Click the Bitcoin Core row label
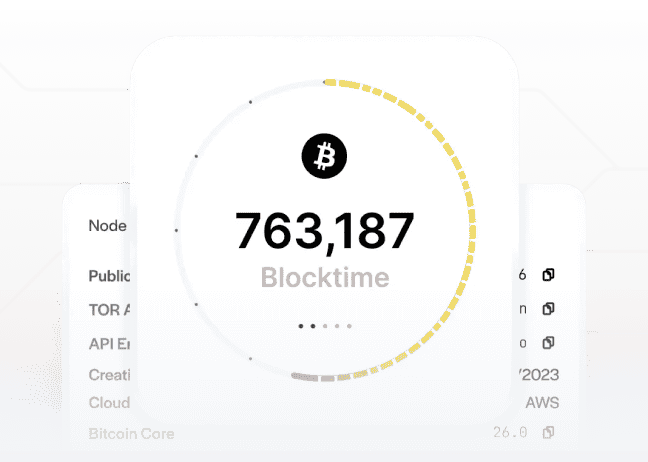Screen dimensions: 648x462 131,433
